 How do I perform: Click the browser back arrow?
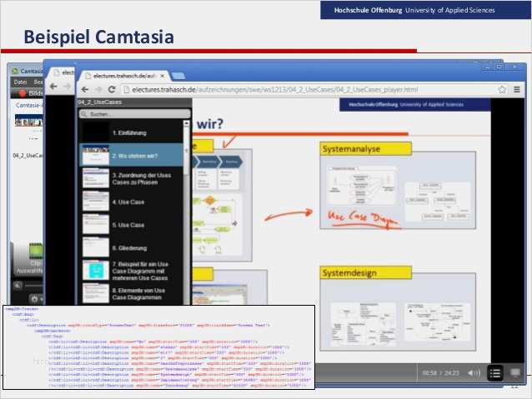[x=84, y=89]
